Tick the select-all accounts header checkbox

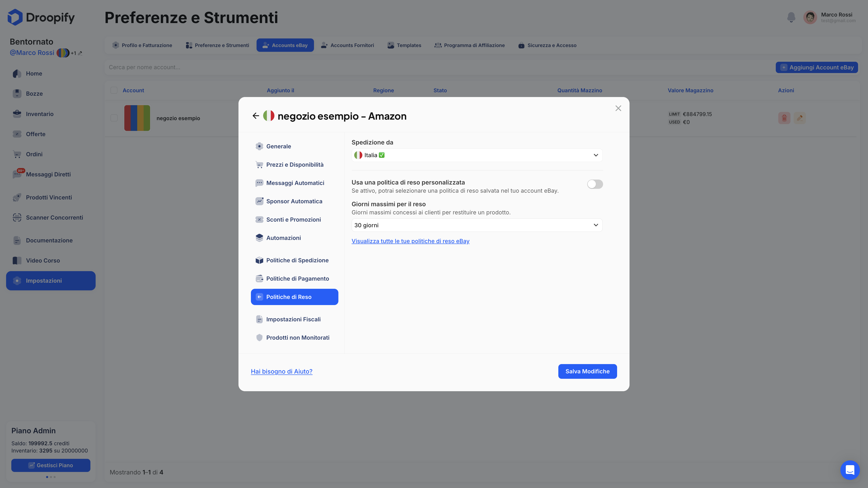click(x=114, y=90)
